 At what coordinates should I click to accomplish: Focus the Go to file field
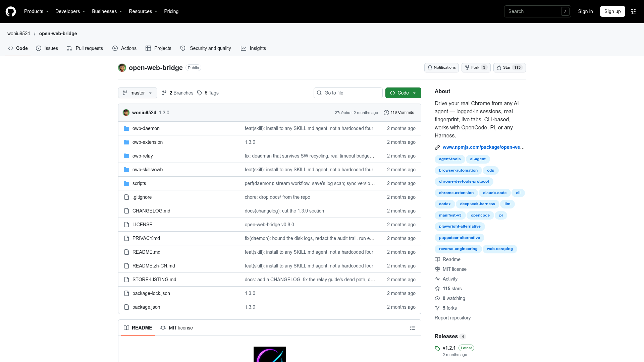(x=348, y=93)
